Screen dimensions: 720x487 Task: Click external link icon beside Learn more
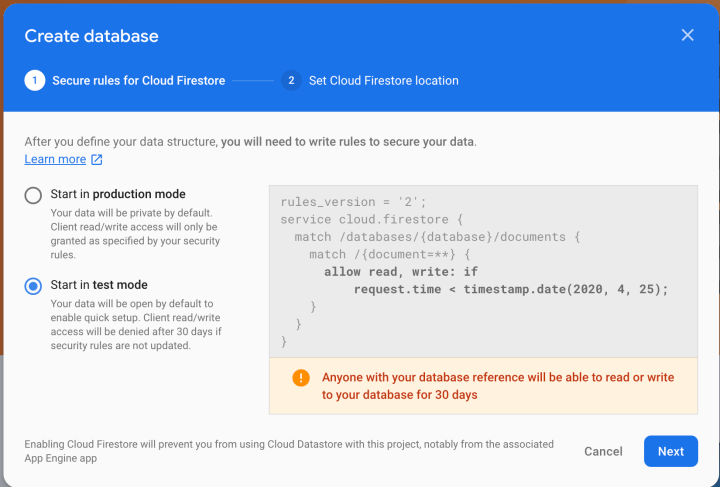[97, 159]
